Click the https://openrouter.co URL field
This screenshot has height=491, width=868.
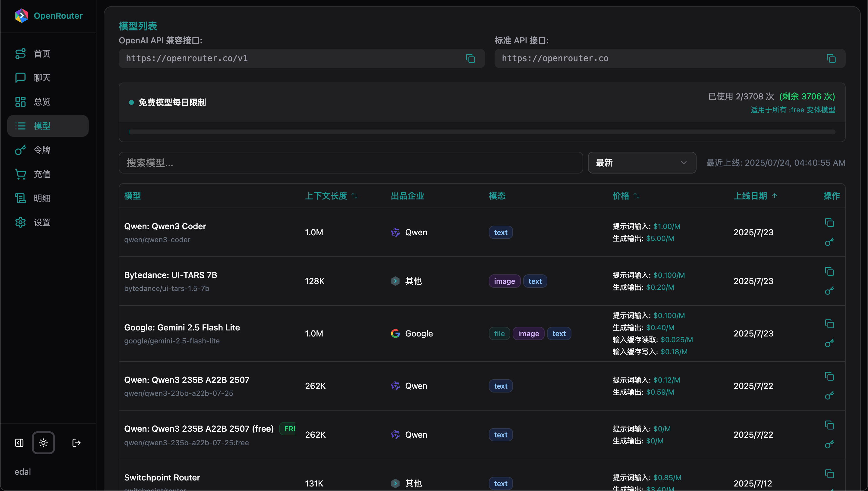tap(670, 58)
